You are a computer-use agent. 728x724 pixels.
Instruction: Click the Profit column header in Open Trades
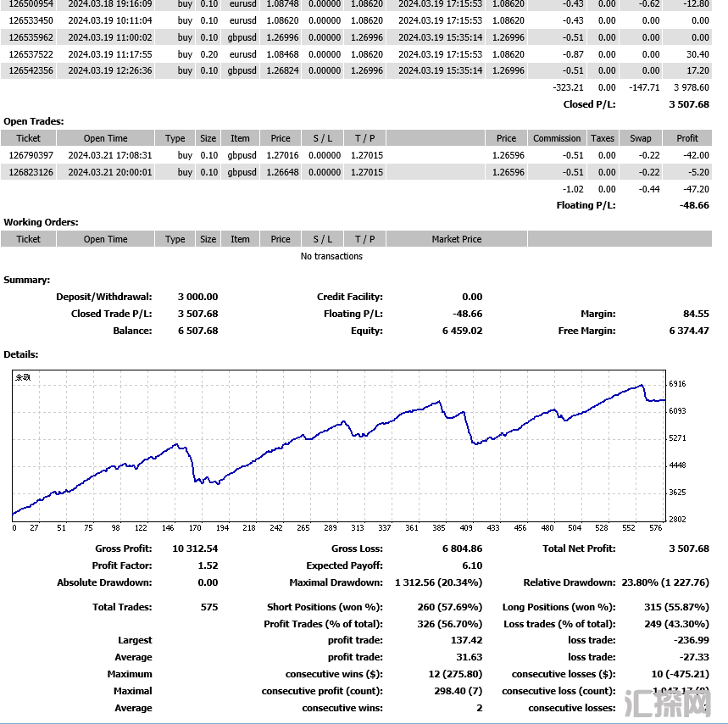(x=687, y=138)
